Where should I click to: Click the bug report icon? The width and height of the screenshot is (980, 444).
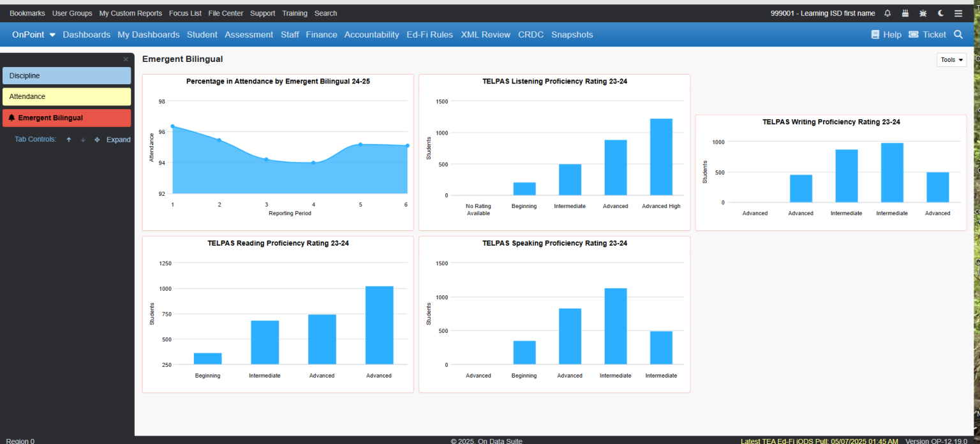923,13
